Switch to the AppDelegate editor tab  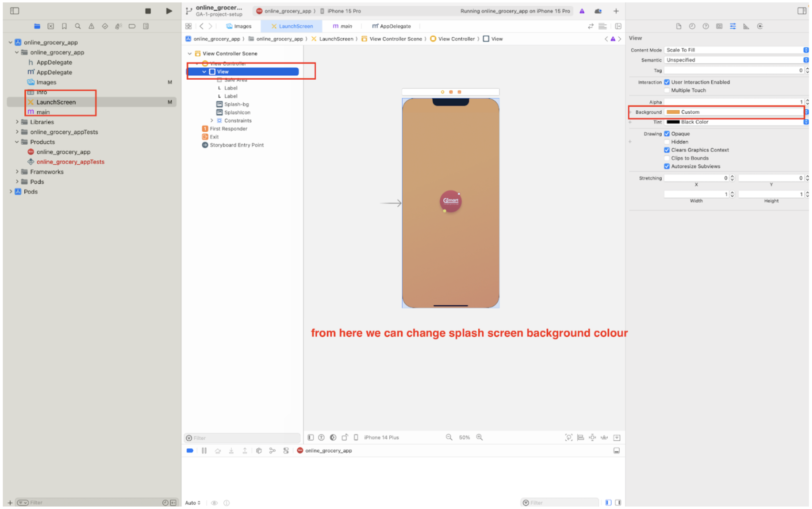point(391,26)
